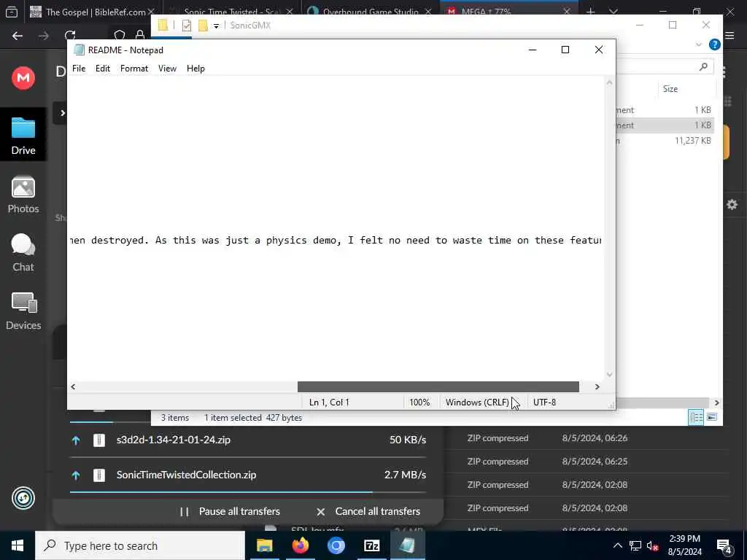Open 7-Zip from the taskbar

371,545
